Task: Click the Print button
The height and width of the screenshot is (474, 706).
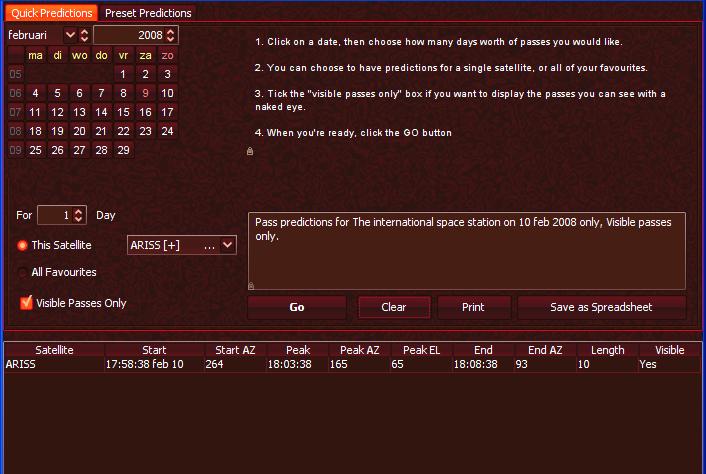Action: coord(473,307)
